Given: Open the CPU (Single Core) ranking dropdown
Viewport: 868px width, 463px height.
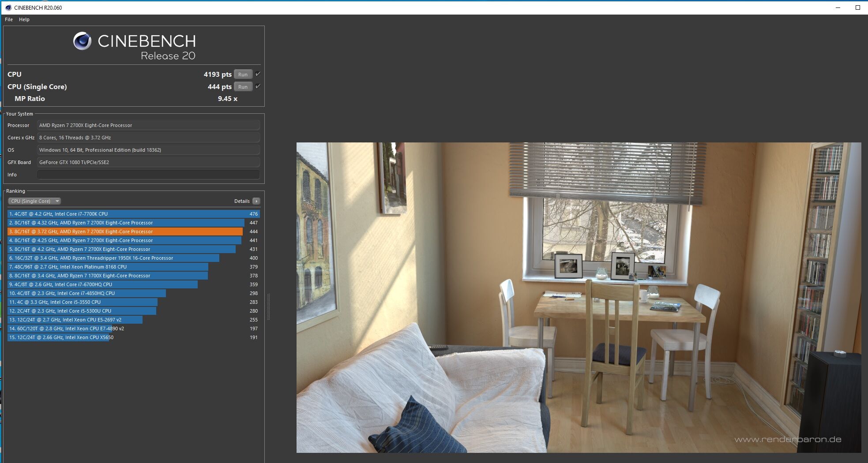Looking at the screenshot, I should pyautogui.click(x=34, y=201).
